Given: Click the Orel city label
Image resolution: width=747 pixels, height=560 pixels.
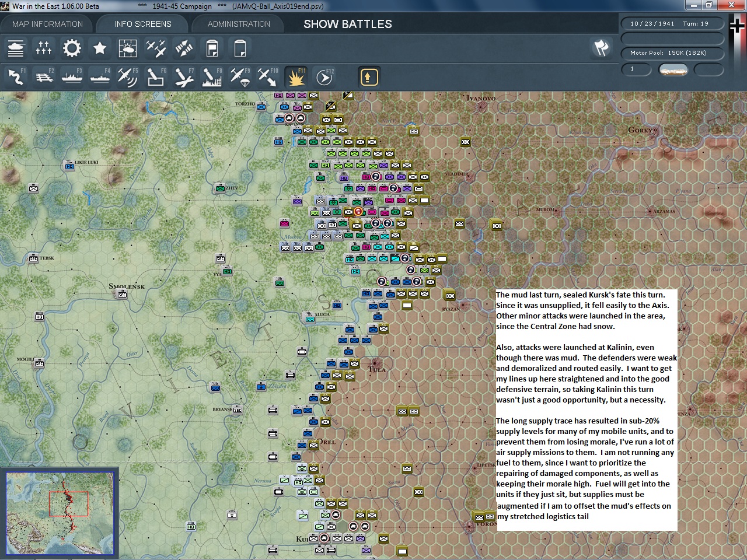Looking at the screenshot, I should [x=327, y=442].
